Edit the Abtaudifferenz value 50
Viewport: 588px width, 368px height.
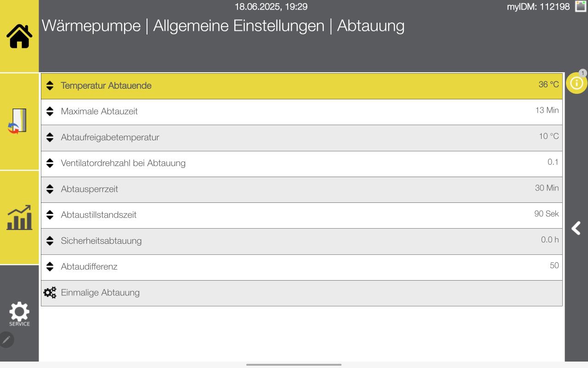pyautogui.click(x=554, y=265)
